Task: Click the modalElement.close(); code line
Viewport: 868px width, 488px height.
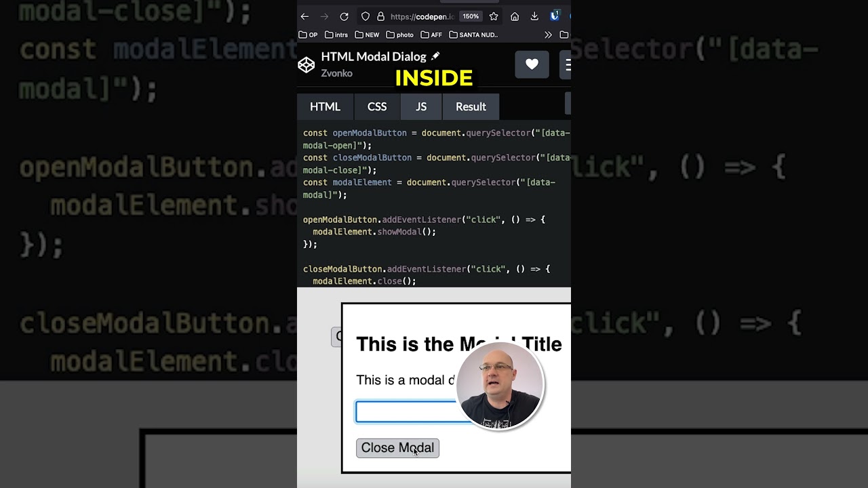Action: pyautogui.click(x=364, y=281)
